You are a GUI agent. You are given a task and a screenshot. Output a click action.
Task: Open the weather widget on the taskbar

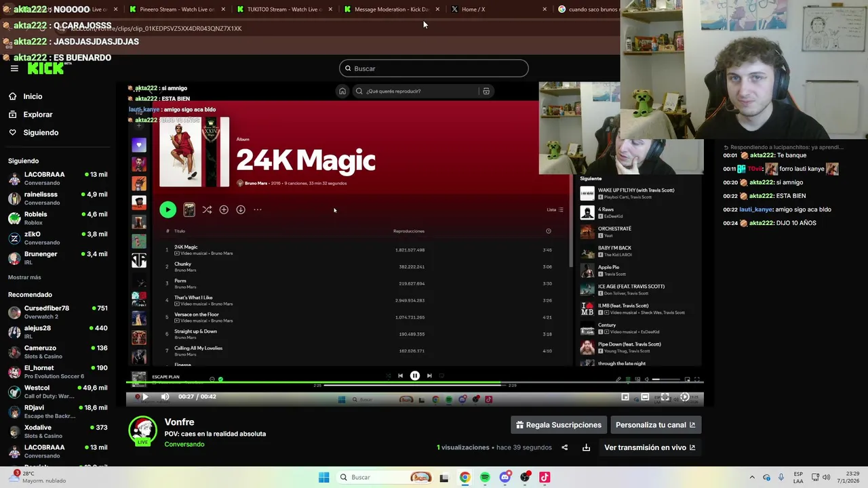click(39, 476)
